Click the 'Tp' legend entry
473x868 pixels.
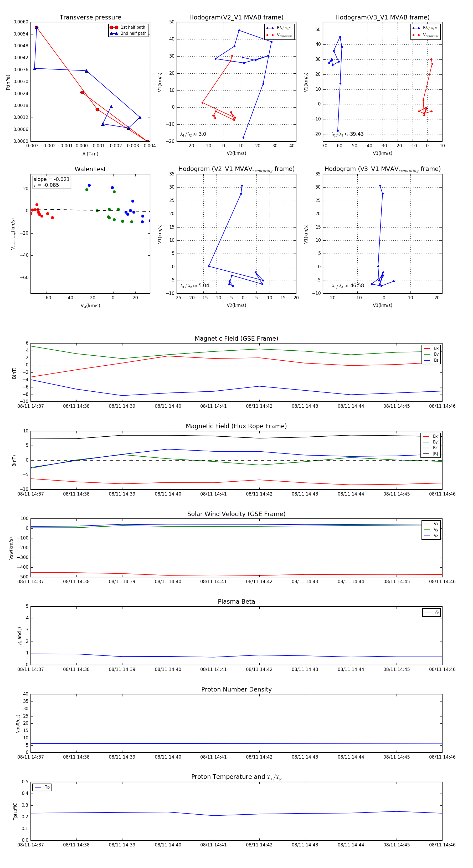[42, 787]
